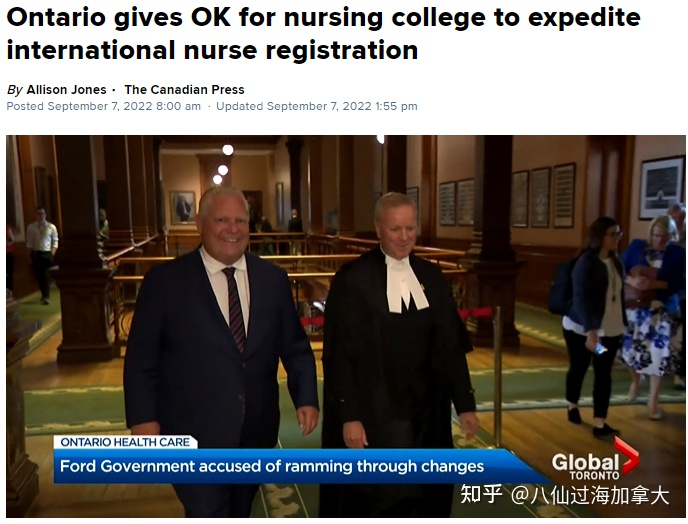Click the framed portrait painting in hallway
Viewport: 688px width, 524px height.
coord(183,207)
